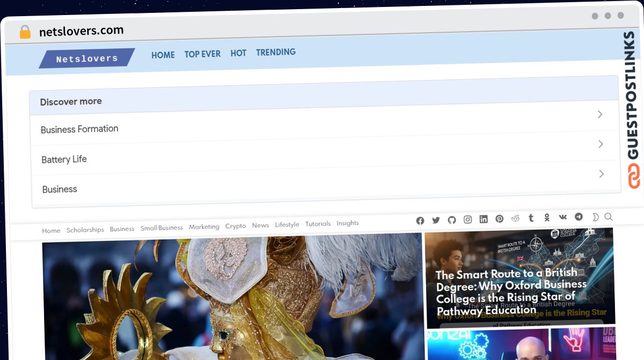This screenshot has width=644, height=360.
Task: Open the Small Business category
Action: [x=162, y=228]
